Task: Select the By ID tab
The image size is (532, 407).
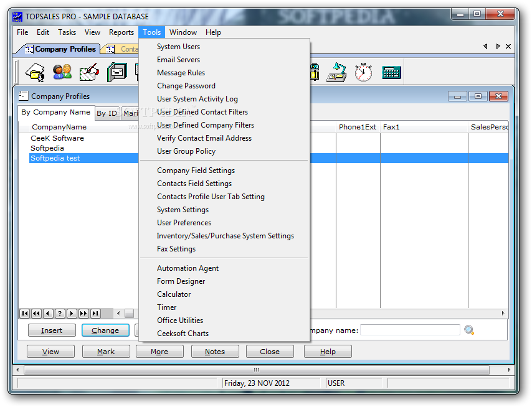Action: pyautogui.click(x=107, y=113)
